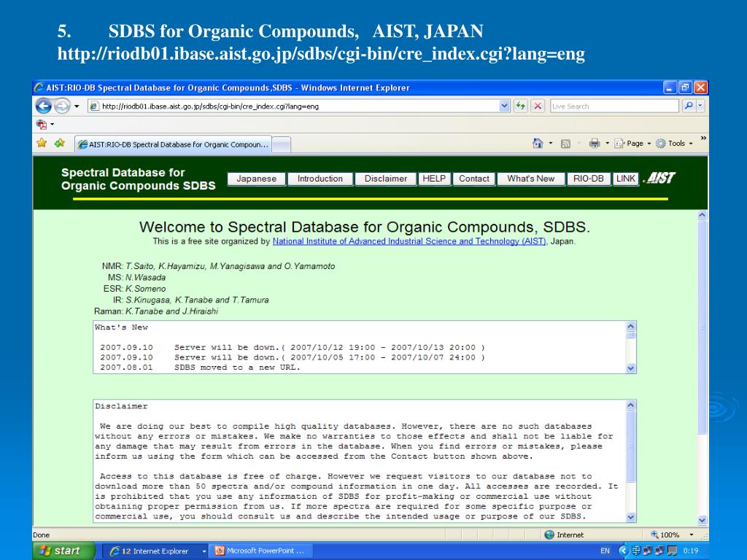
Task: Click the EN language indicator
Action: (605, 551)
